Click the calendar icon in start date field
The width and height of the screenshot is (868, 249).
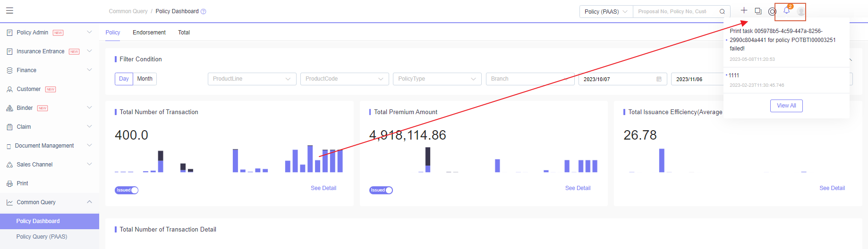[x=659, y=79]
